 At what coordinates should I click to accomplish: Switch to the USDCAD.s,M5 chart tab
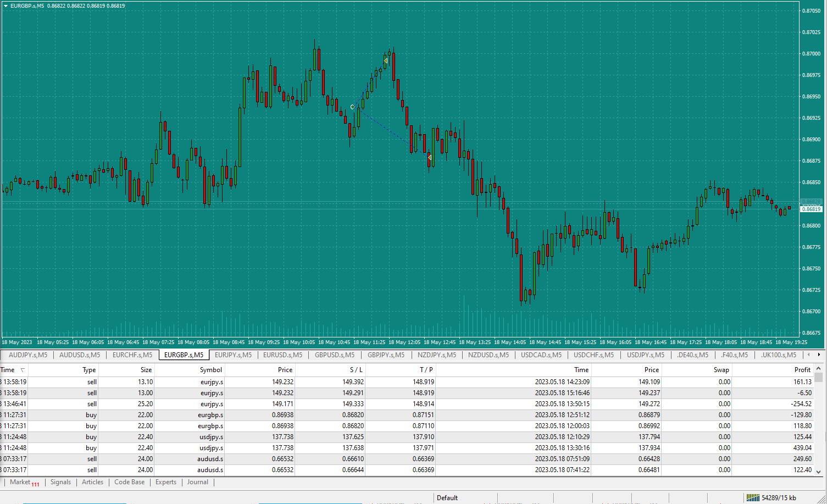(x=541, y=355)
